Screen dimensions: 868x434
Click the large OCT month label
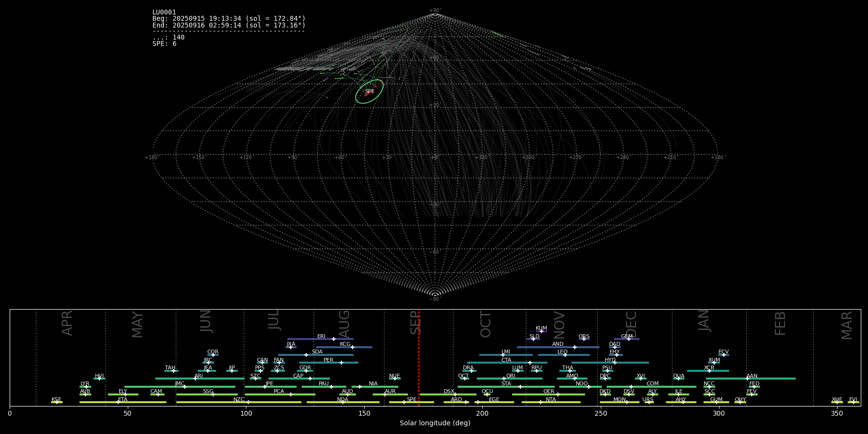486,324
